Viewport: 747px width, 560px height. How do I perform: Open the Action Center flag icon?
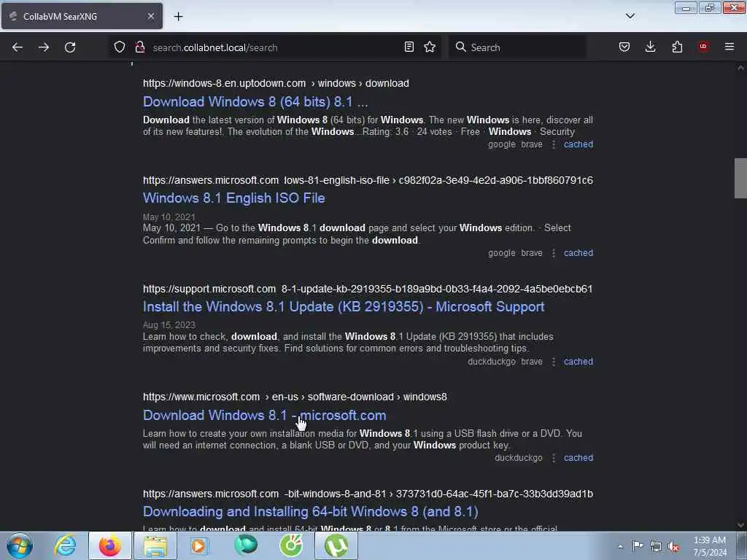tap(638, 546)
